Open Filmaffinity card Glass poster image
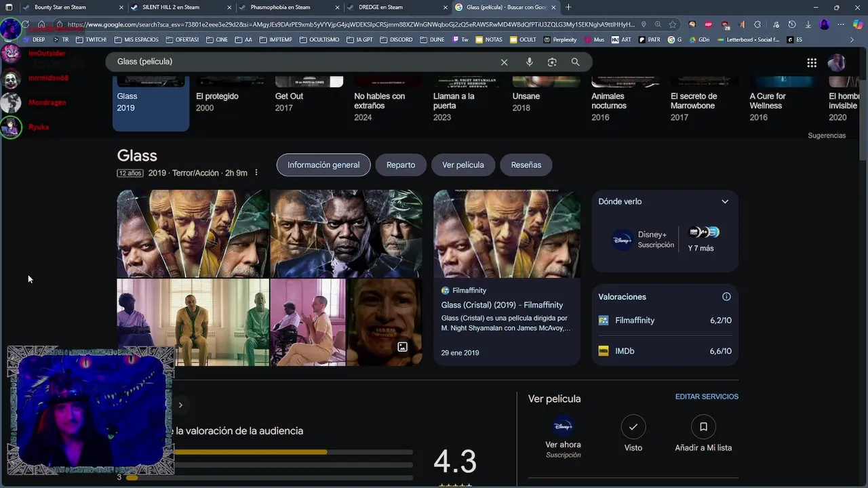 coord(507,234)
